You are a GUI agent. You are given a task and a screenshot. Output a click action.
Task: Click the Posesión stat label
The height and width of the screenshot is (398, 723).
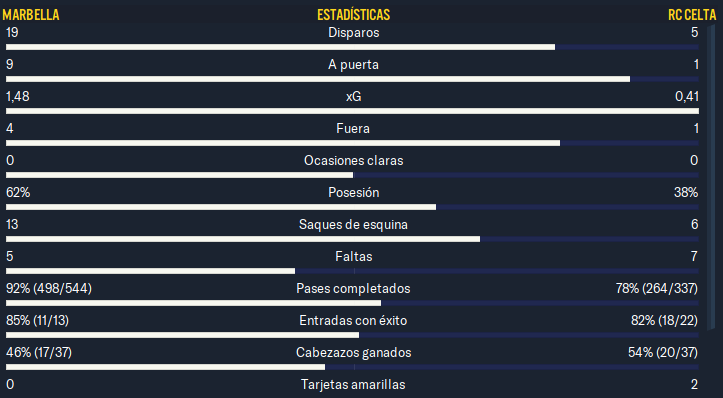(354, 192)
